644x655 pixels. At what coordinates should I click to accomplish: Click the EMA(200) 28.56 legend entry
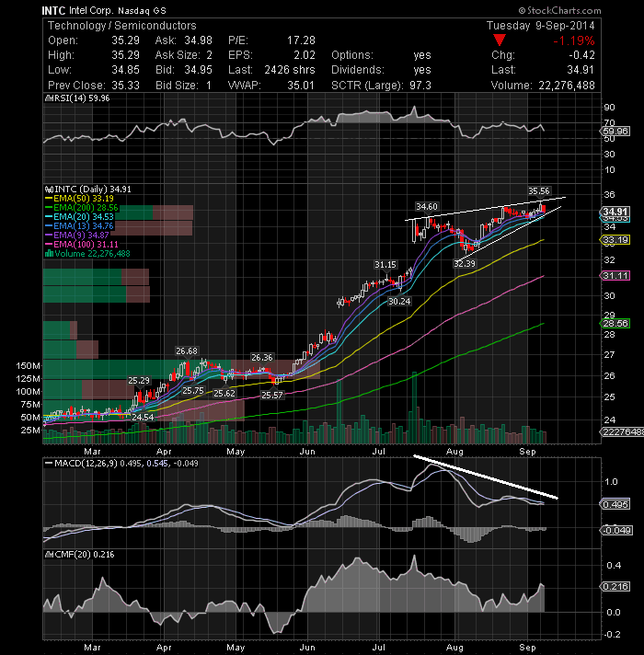(x=82, y=208)
